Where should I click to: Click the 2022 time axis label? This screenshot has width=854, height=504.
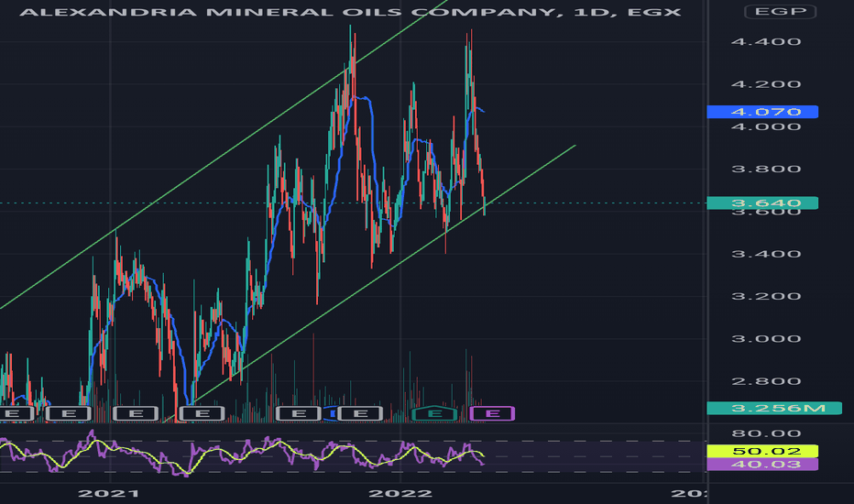pyautogui.click(x=400, y=494)
